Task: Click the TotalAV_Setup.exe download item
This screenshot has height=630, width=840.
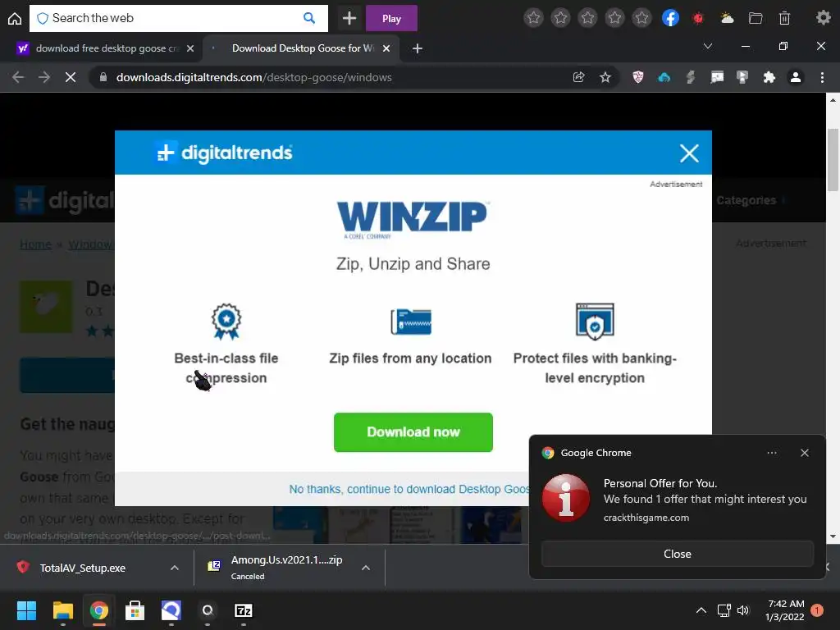Action: tap(82, 568)
